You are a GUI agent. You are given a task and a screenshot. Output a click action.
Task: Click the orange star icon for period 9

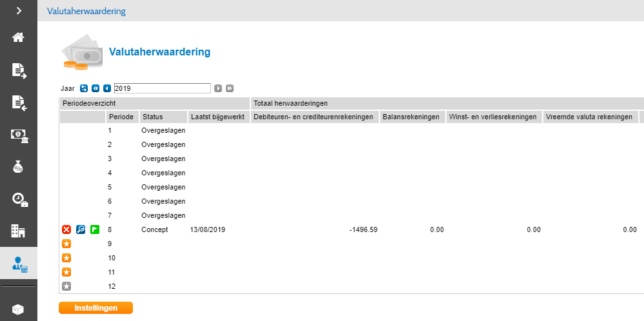point(66,244)
